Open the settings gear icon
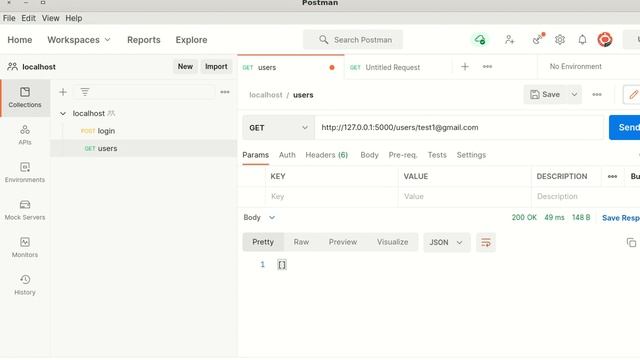640x360 pixels. click(x=560, y=40)
